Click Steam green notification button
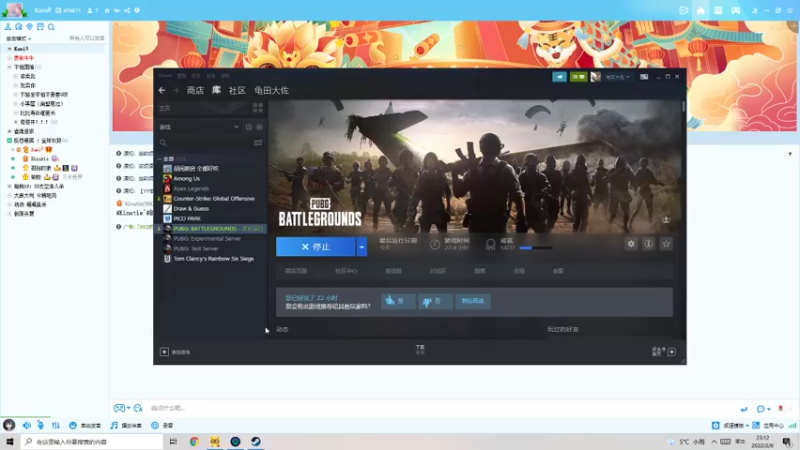Screen dimensions: 800x450 579,77
